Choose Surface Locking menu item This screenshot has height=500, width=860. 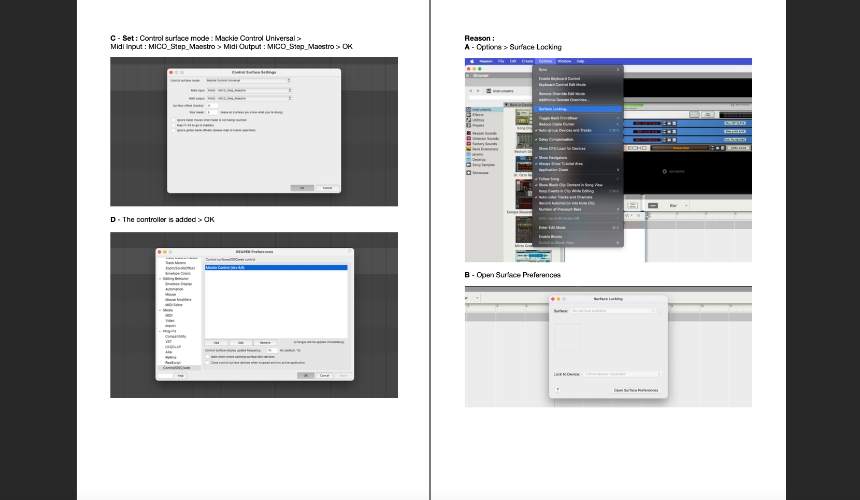click(x=578, y=109)
